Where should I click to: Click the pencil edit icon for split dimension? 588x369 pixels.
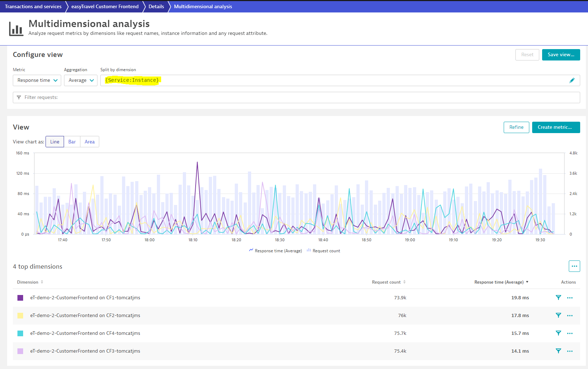(572, 80)
